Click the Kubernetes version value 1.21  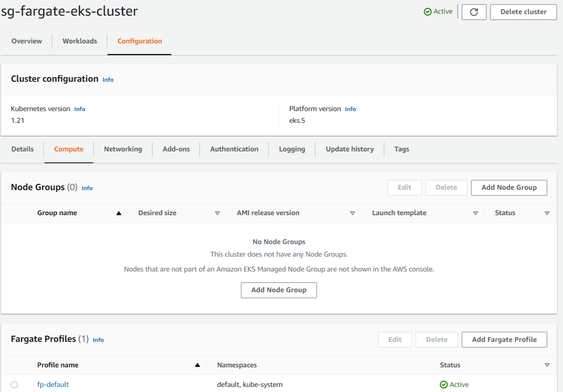click(x=18, y=120)
